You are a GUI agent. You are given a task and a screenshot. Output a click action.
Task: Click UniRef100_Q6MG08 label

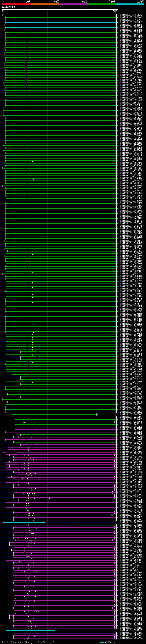point(131,600)
